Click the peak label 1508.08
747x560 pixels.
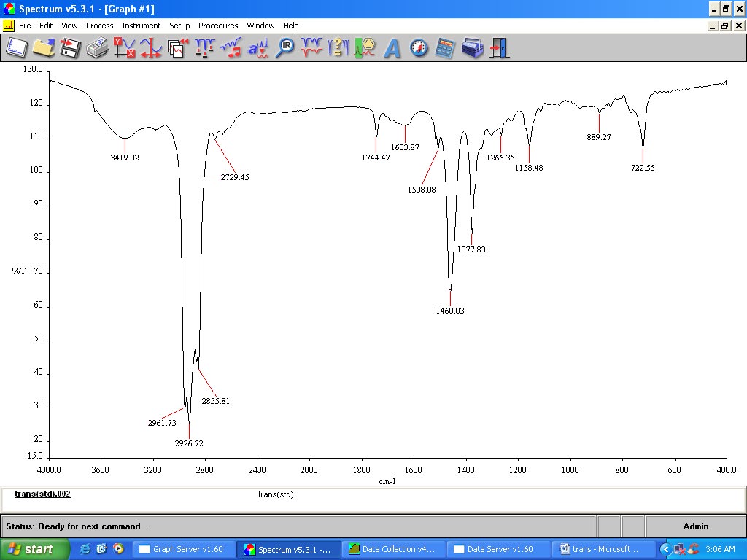[422, 190]
